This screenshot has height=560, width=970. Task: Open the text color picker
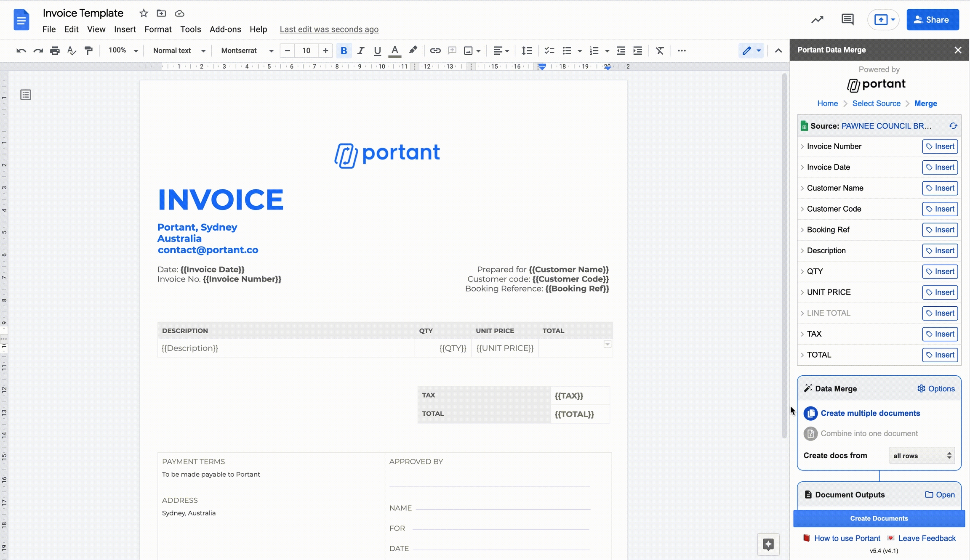tap(394, 50)
